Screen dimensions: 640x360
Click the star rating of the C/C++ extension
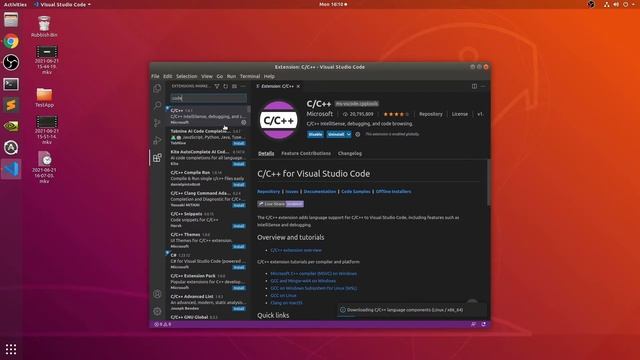point(396,114)
